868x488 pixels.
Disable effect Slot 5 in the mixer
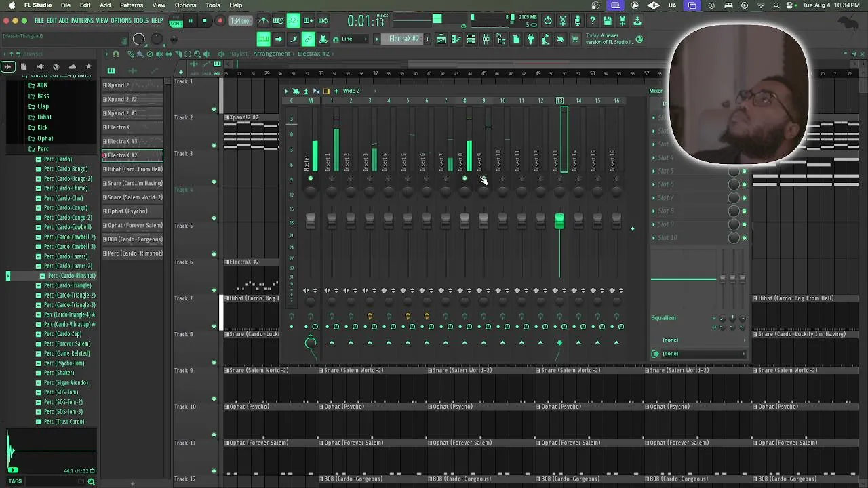(x=744, y=171)
